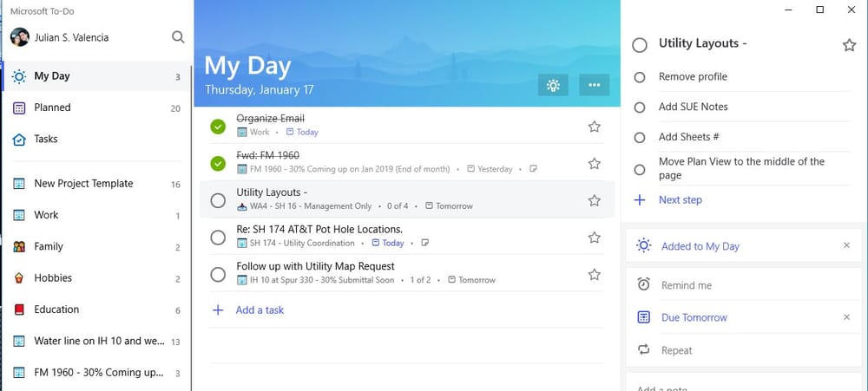The height and width of the screenshot is (391, 868).
Task: Check off the Remove profile step
Action: point(640,77)
